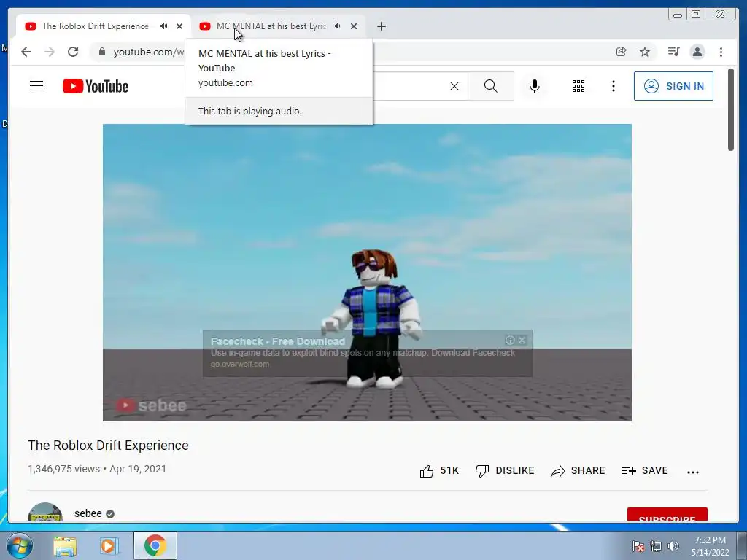Open ad info icon on overlay

pyautogui.click(x=510, y=340)
